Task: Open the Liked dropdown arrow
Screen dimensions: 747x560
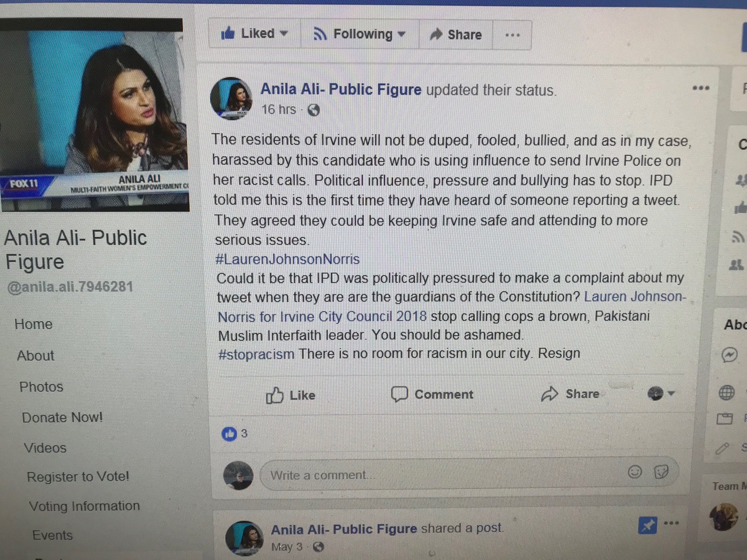Action: tap(284, 33)
